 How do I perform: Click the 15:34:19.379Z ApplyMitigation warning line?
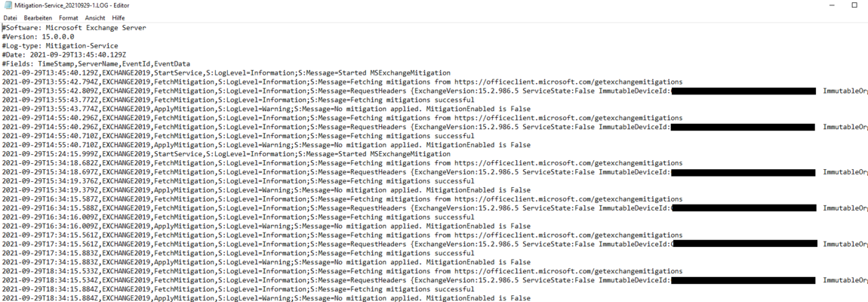266,190
